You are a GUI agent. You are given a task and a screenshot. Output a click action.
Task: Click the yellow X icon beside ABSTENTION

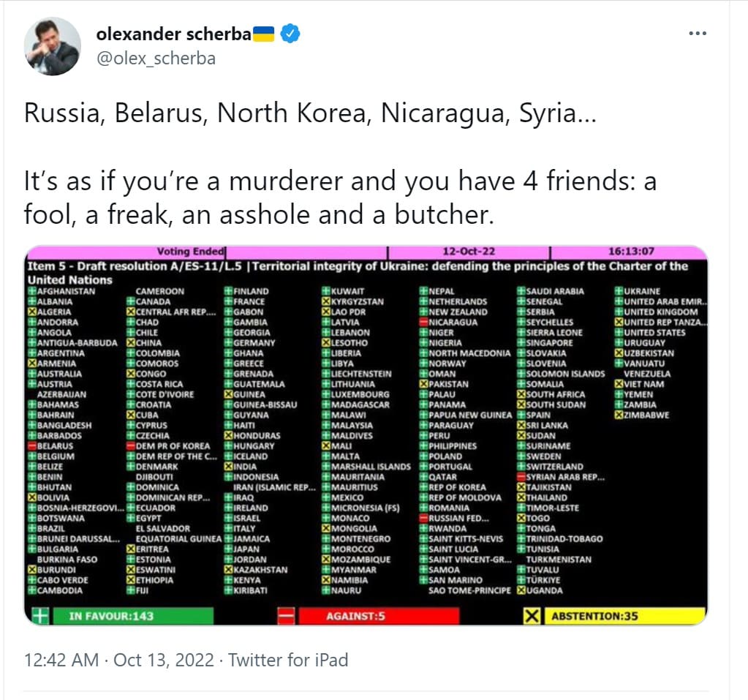(x=532, y=616)
